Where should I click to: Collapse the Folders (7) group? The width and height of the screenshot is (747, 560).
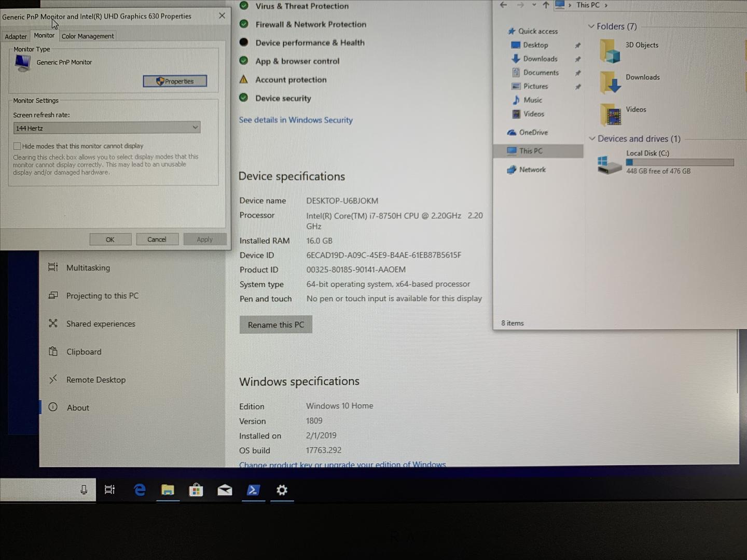591,26
